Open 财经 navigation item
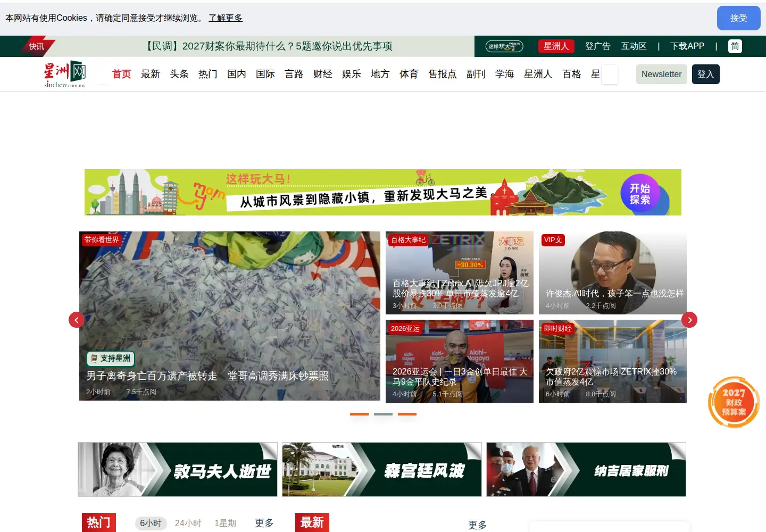The height and width of the screenshot is (532, 766). coord(323,74)
